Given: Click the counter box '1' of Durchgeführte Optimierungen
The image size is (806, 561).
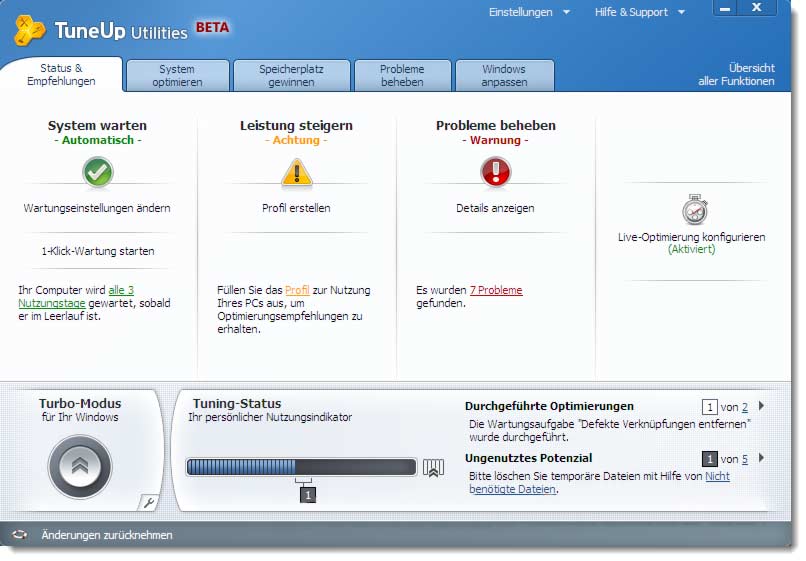Looking at the screenshot, I should coord(709,407).
